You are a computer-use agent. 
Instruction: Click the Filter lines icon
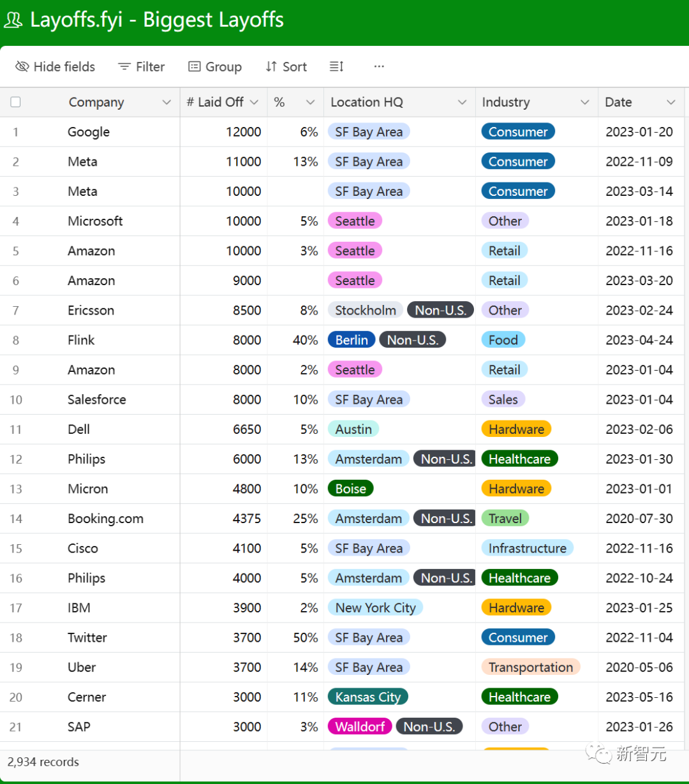(x=124, y=66)
